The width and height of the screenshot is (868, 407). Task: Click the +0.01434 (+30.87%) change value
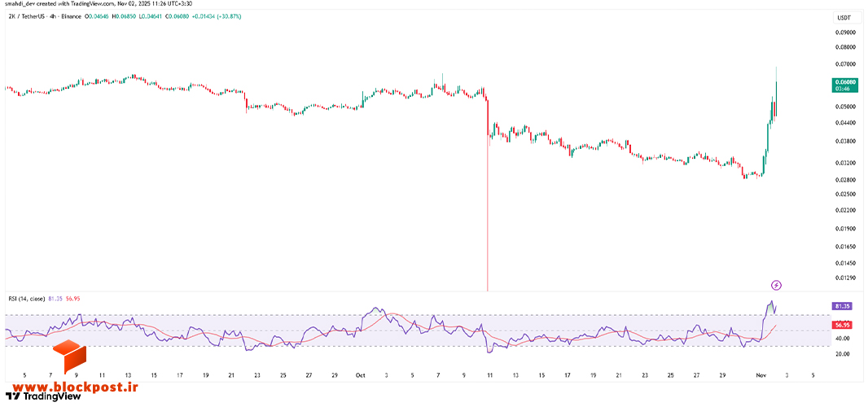(x=217, y=16)
